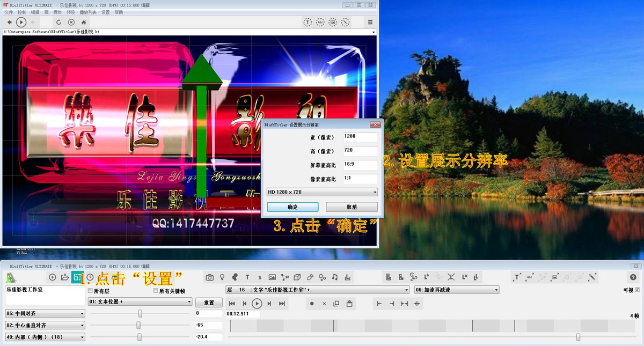
Task: Open the 编辑 menu
Action: pyautogui.click(x=35, y=12)
